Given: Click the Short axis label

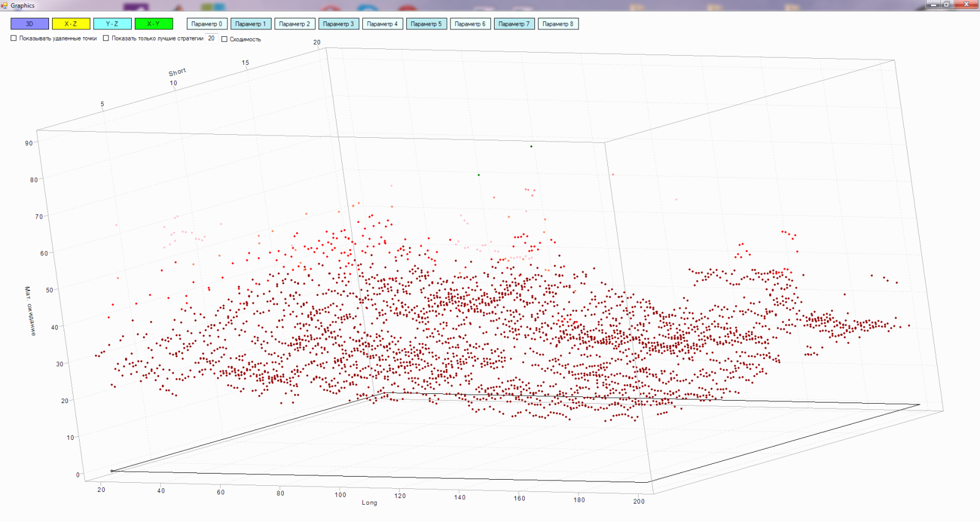Looking at the screenshot, I should pos(177,72).
